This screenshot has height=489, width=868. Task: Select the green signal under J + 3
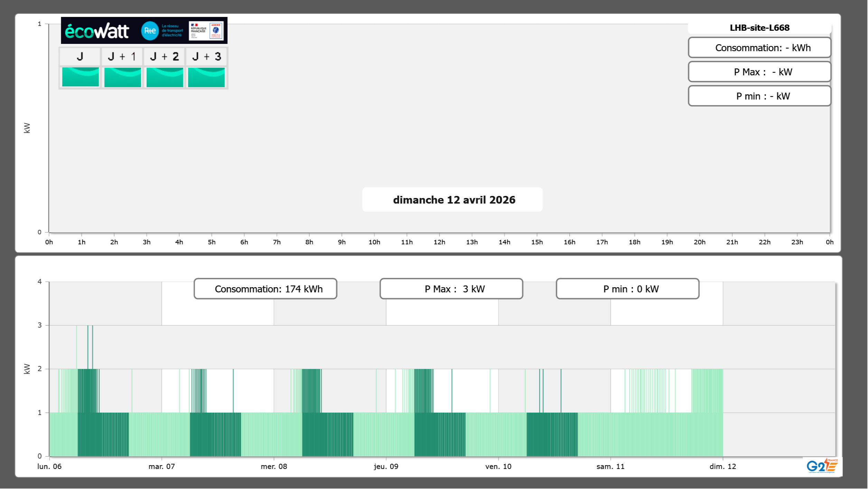pyautogui.click(x=206, y=77)
